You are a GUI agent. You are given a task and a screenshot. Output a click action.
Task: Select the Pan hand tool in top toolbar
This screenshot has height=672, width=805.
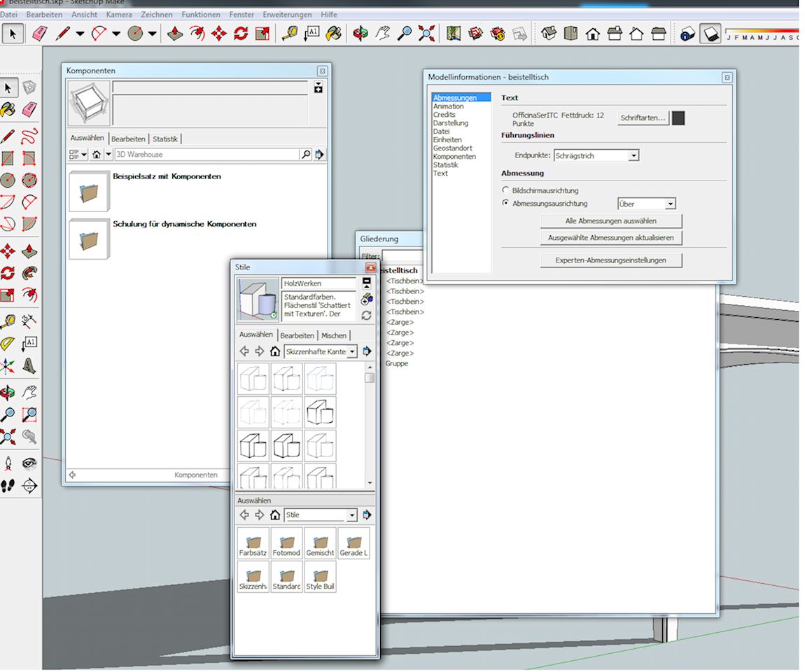[x=382, y=34]
